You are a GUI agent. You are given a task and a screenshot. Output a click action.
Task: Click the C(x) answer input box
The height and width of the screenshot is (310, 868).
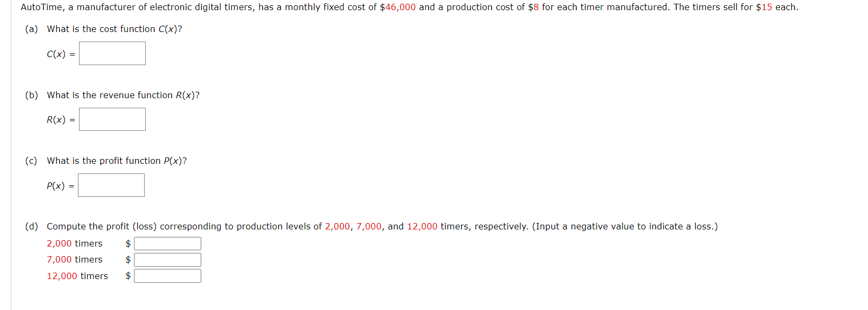coord(112,53)
